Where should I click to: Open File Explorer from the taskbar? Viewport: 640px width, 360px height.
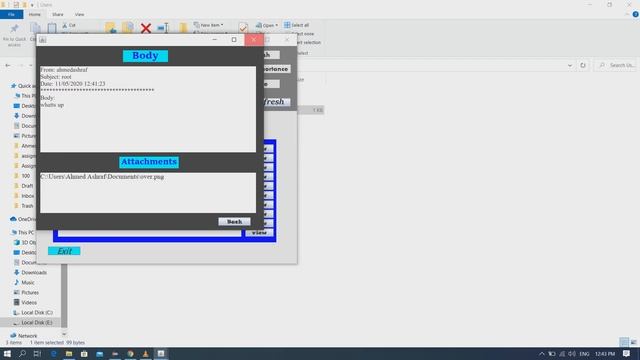coord(69,354)
